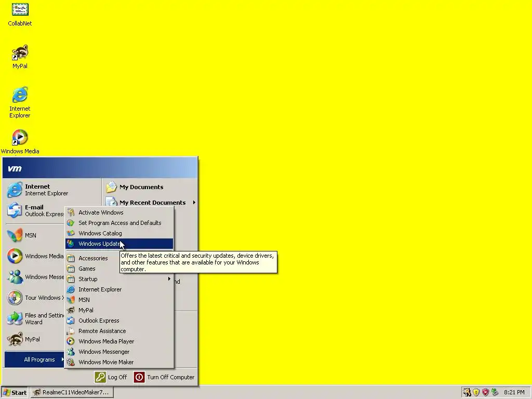Select the MyPal desktop shortcut icon

click(x=20, y=57)
